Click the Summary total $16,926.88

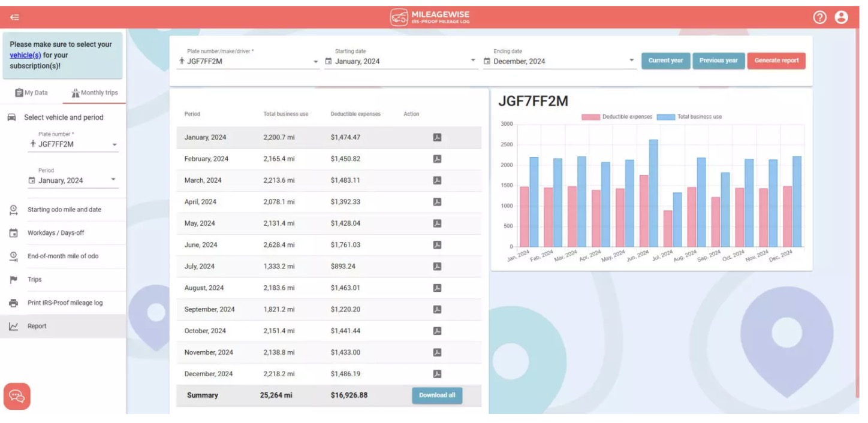[x=349, y=395]
